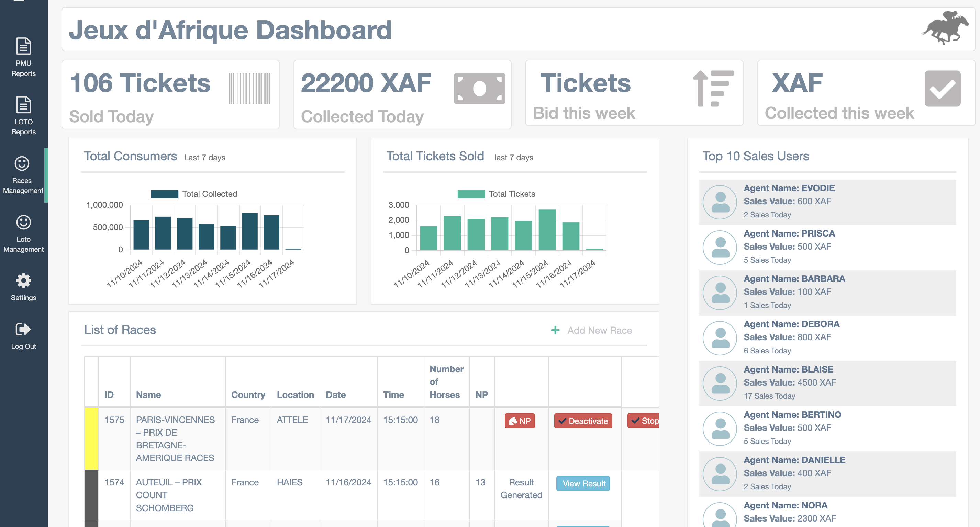Click the banknote icon on Collected Today
Screen dimensions: 980x527
[x=479, y=89]
